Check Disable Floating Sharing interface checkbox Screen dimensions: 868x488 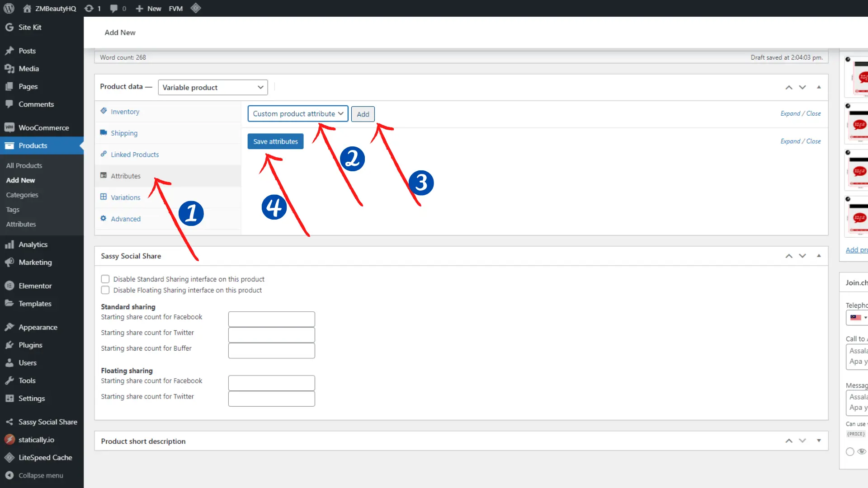(105, 290)
